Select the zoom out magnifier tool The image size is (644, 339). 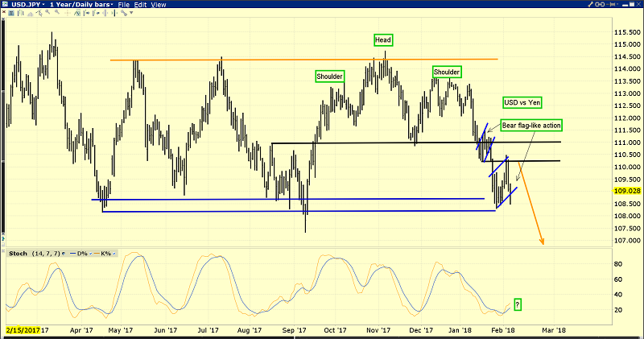pyautogui.click(x=57, y=12)
